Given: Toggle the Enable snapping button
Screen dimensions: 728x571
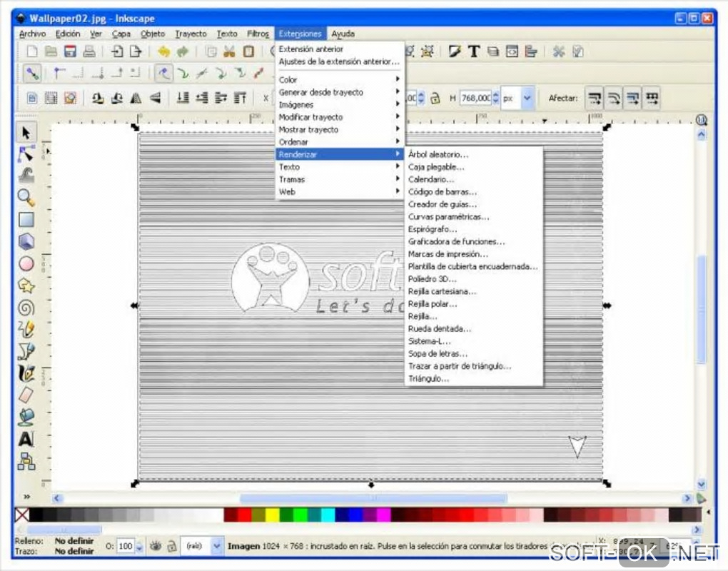Looking at the screenshot, I should (x=32, y=73).
